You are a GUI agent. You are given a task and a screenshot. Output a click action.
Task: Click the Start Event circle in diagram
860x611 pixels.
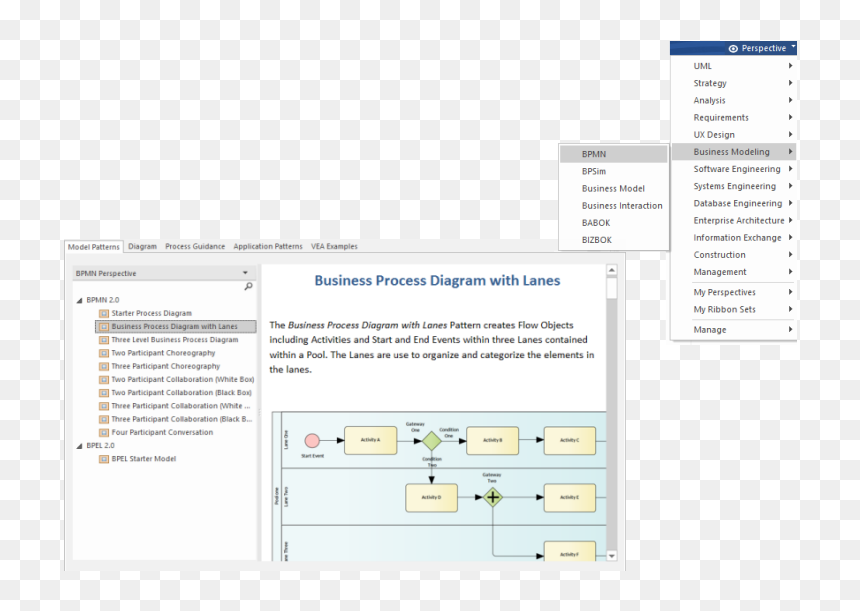312,440
